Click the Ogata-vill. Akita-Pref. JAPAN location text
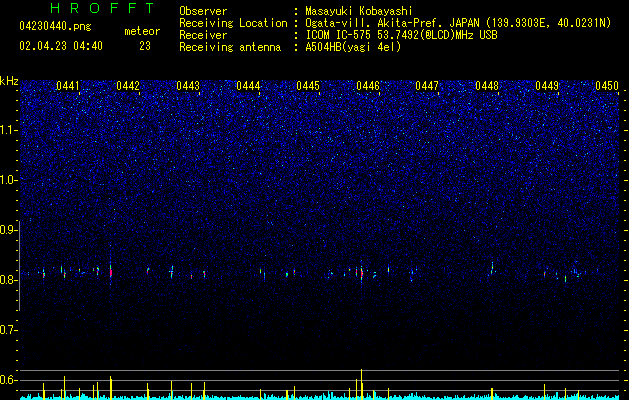The width and height of the screenshot is (629, 400). pyautogui.click(x=458, y=23)
